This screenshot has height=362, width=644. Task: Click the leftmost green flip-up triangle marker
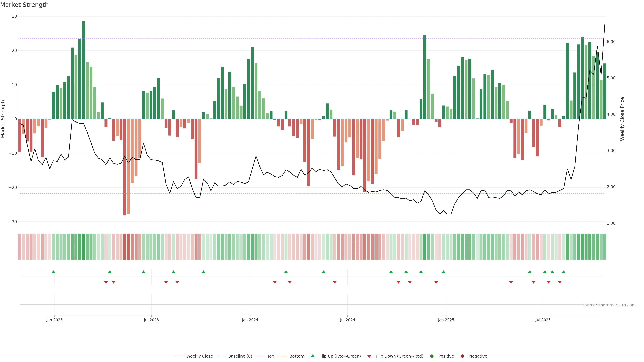point(53,272)
